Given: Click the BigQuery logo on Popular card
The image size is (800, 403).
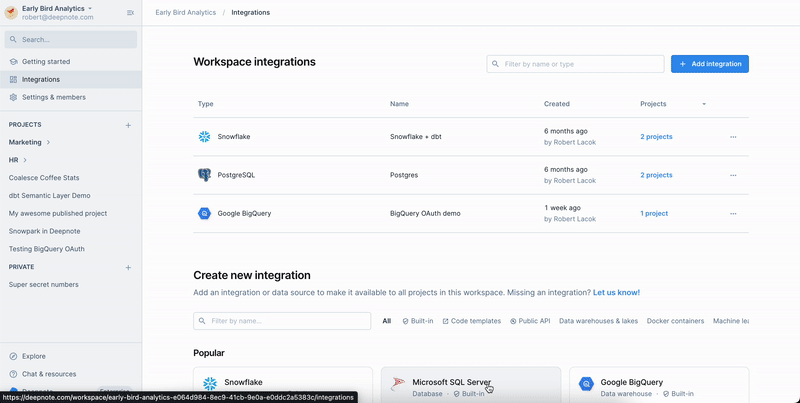Looking at the screenshot, I should (586, 384).
